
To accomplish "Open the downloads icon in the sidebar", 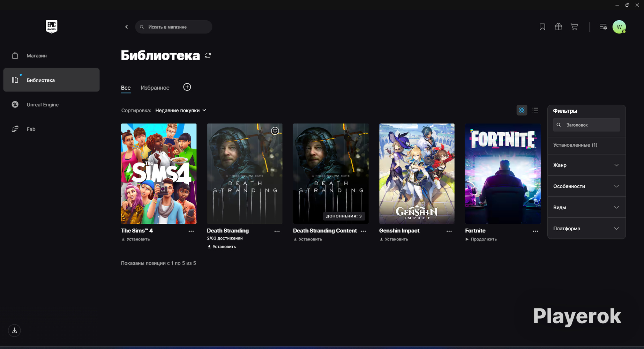I will tap(14, 331).
